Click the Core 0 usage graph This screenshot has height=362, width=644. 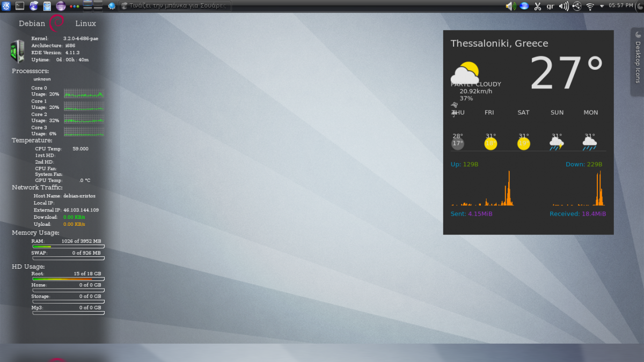84,93
